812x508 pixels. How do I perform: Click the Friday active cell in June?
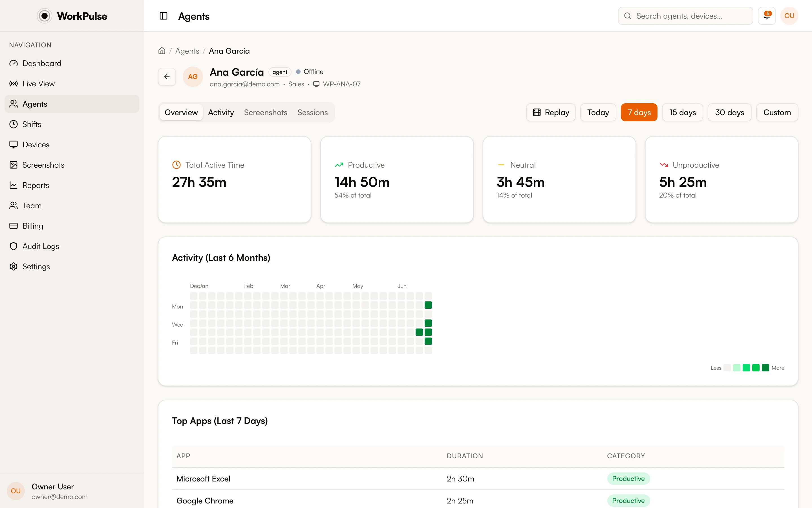click(428, 341)
